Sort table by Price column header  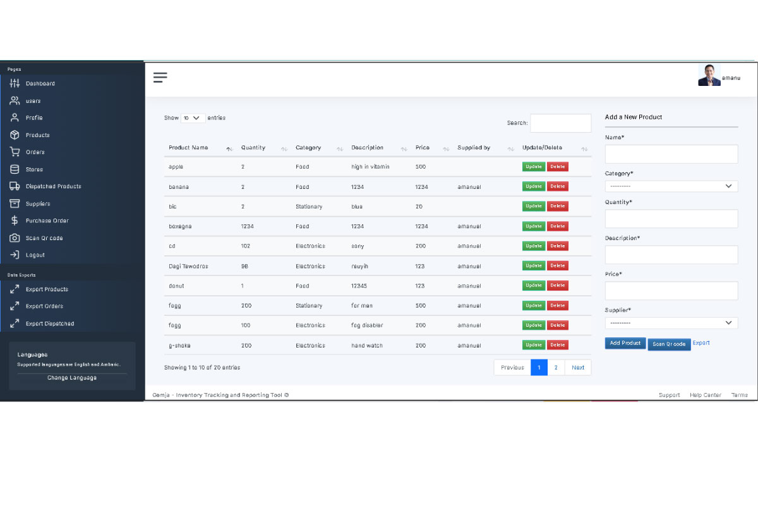pyautogui.click(x=423, y=148)
